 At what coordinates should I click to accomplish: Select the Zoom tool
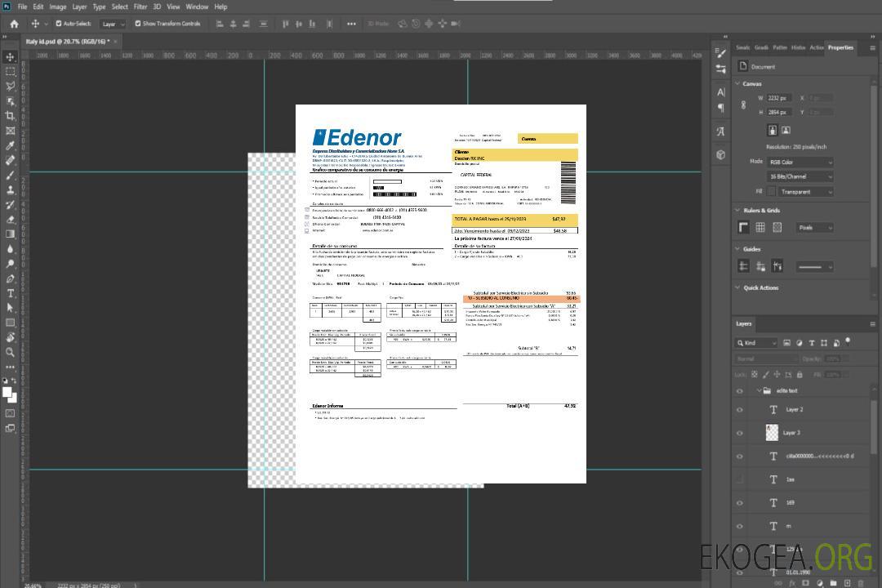[10, 352]
